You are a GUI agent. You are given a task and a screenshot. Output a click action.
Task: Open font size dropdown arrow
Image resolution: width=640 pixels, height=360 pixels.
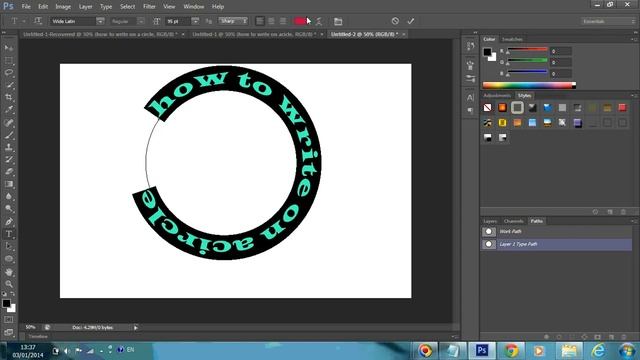tap(195, 21)
